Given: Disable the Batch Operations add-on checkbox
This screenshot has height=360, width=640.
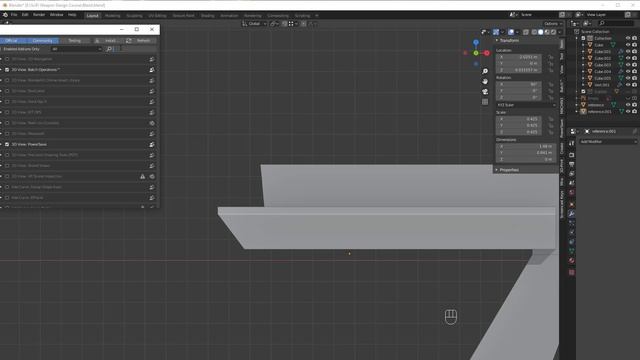Looking at the screenshot, I should pos(7,70).
